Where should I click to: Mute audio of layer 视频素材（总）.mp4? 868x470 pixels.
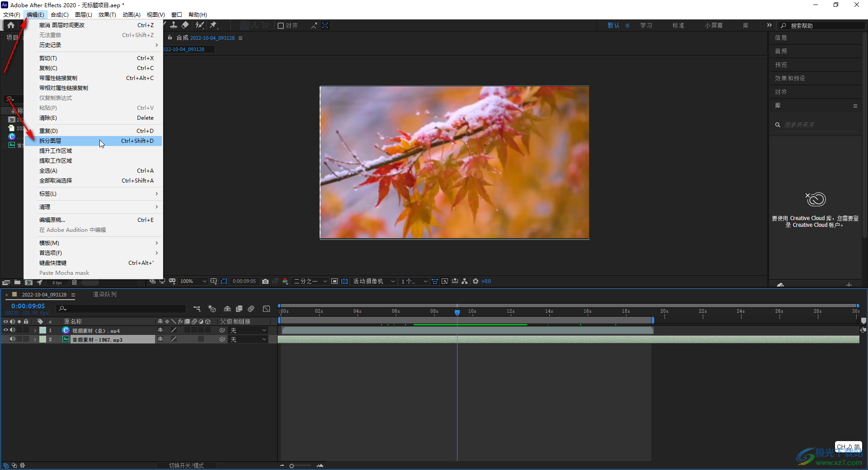13,330
